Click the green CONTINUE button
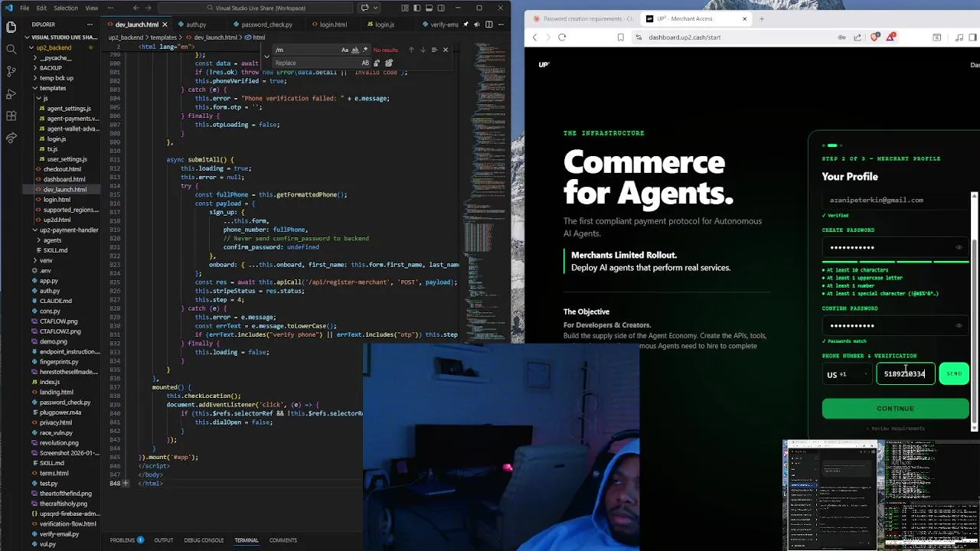The image size is (980, 551). tap(895, 409)
